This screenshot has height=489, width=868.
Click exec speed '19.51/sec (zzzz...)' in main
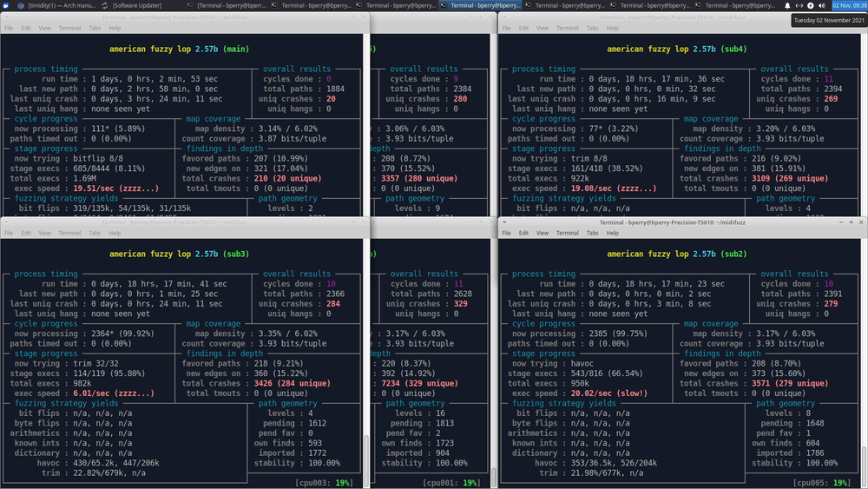click(115, 188)
